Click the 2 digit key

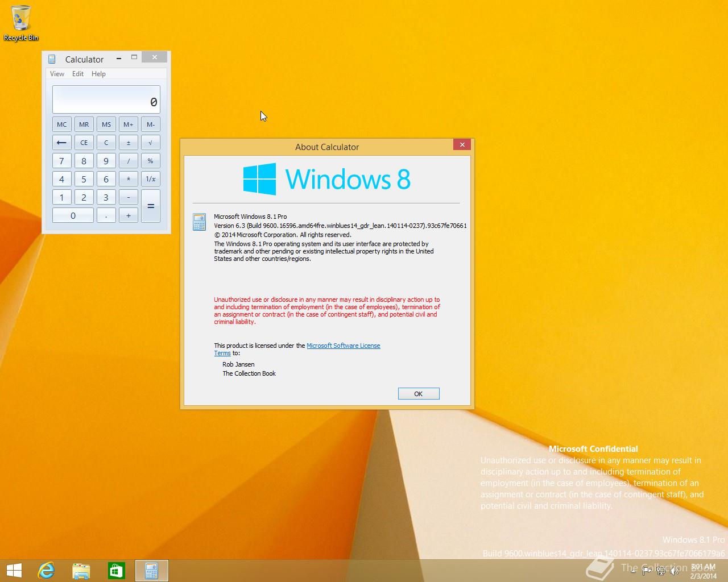[x=84, y=197]
